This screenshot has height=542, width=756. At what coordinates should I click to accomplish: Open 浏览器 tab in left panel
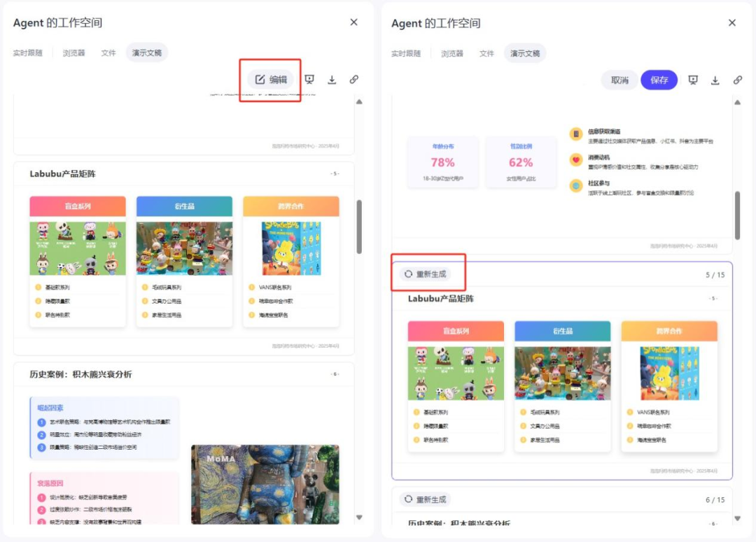[x=73, y=52]
